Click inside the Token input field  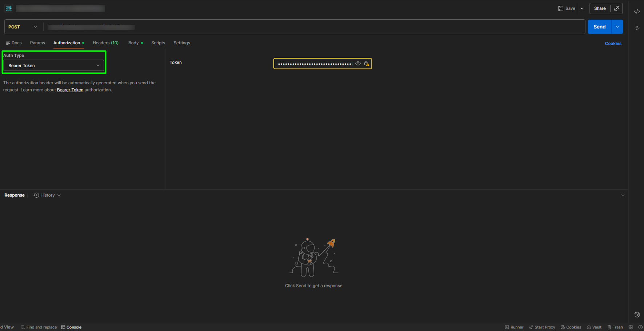315,64
